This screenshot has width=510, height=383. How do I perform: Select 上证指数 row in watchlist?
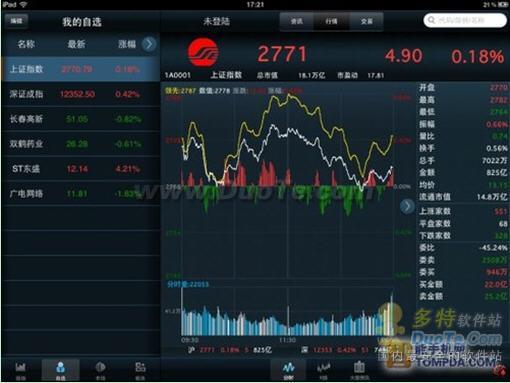coord(81,69)
